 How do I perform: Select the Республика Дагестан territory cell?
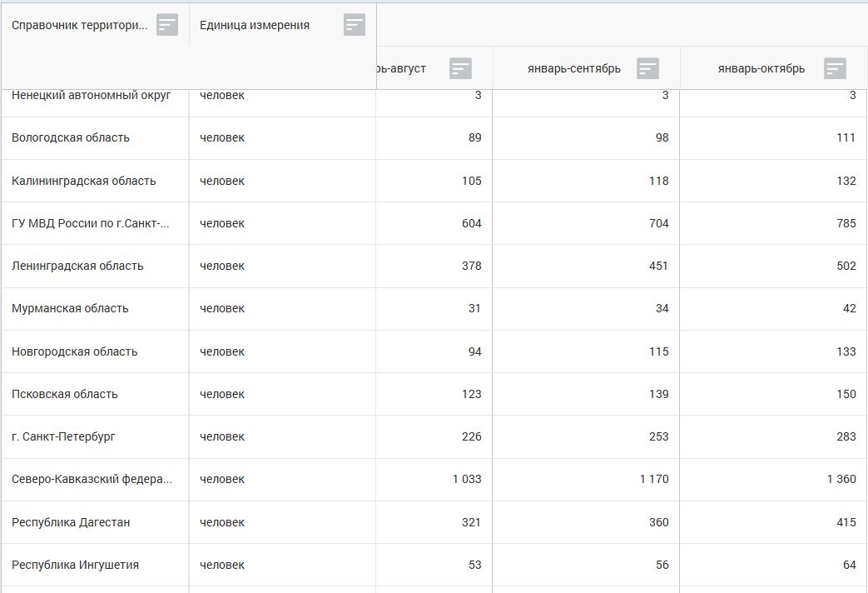click(71, 522)
